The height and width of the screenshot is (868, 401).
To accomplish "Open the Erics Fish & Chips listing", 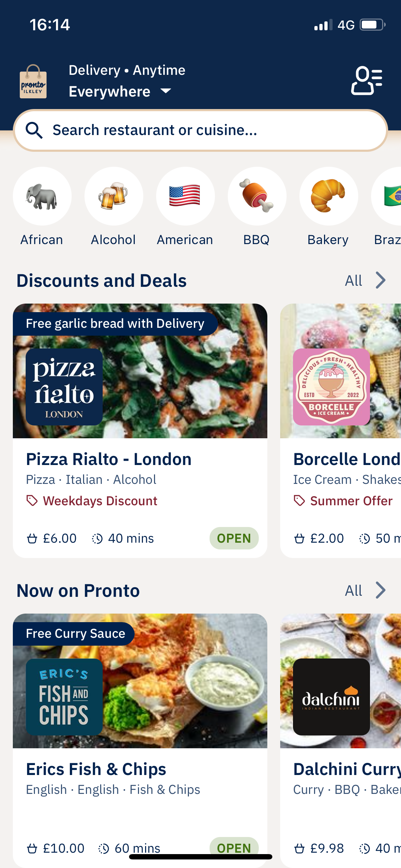I will [96, 769].
